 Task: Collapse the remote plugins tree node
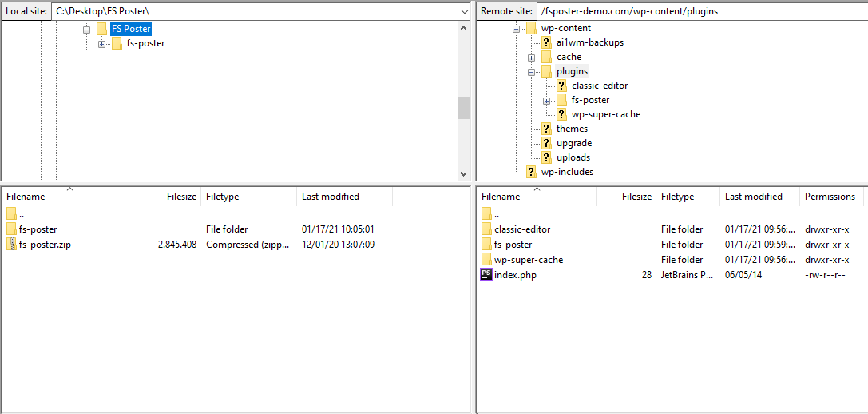click(x=532, y=72)
